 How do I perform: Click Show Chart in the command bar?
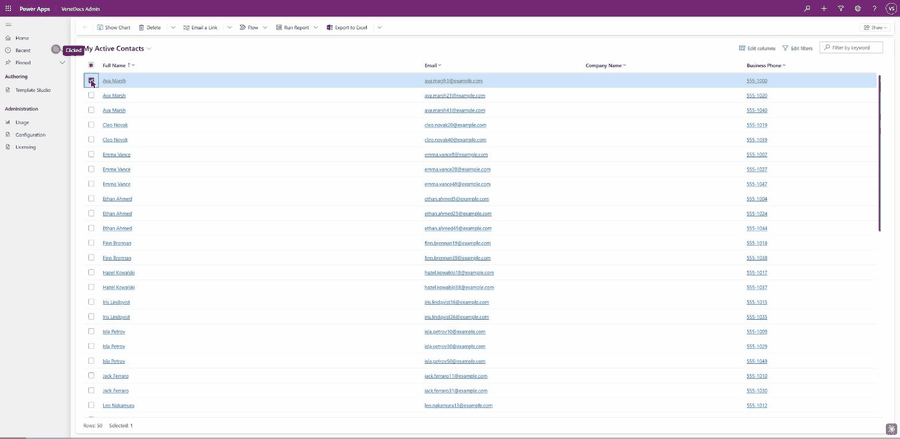coord(114,28)
